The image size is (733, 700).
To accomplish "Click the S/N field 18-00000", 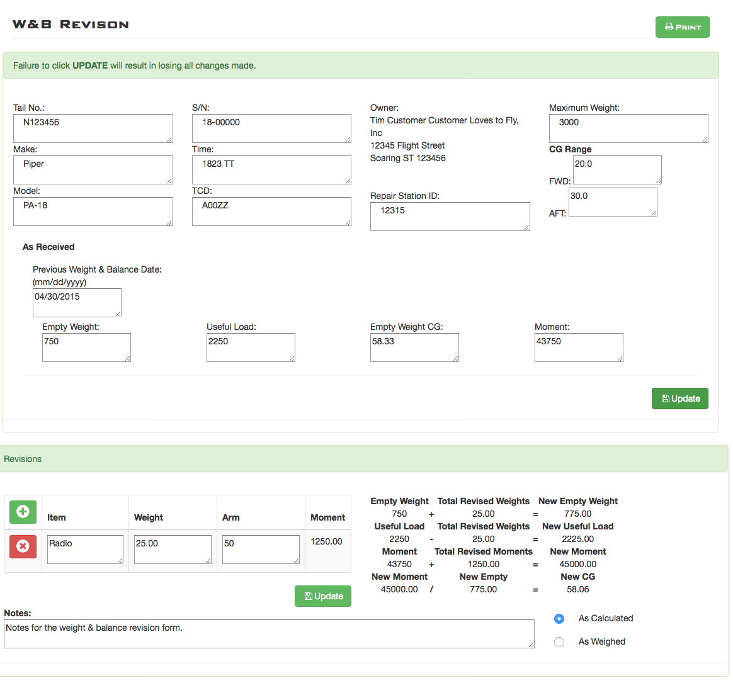I will (x=271, y=128).
